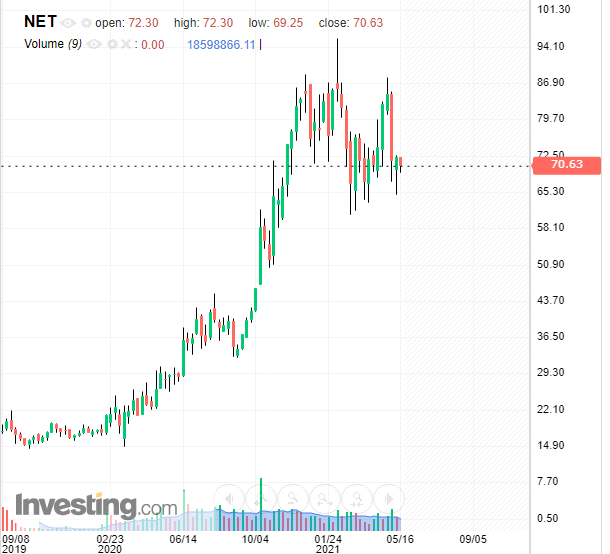Click the red 70.63 current price tag

click(565, 165)
